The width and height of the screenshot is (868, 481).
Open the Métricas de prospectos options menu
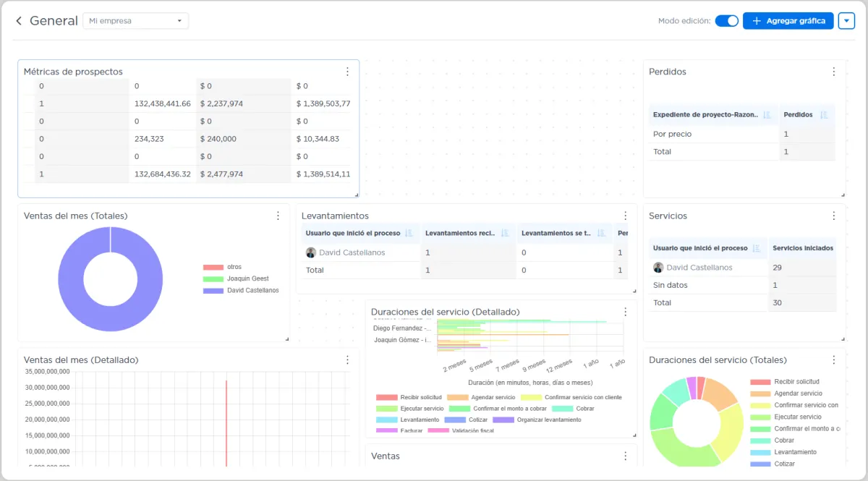(x=347, y=72)
